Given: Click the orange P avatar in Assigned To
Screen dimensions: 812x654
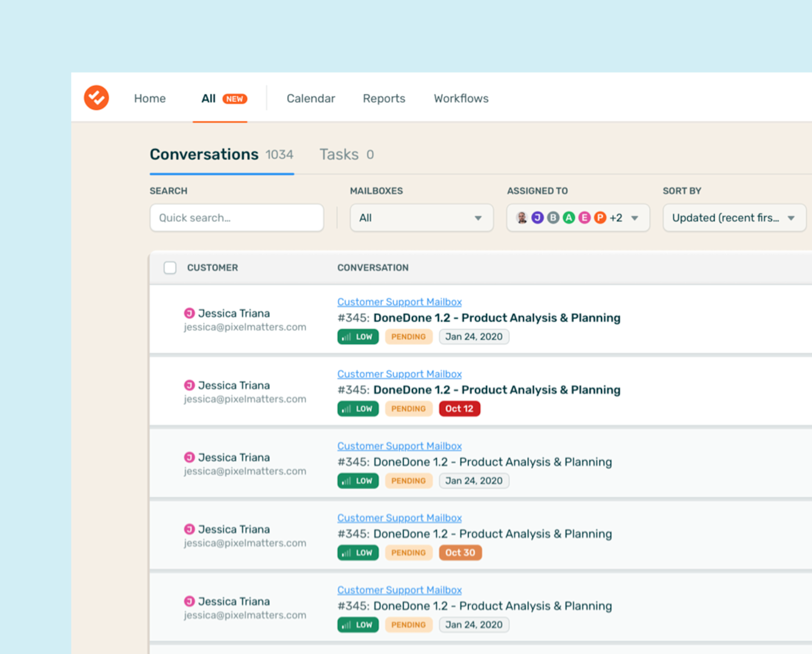Looking at the screenshot, I should pos(600,218).
